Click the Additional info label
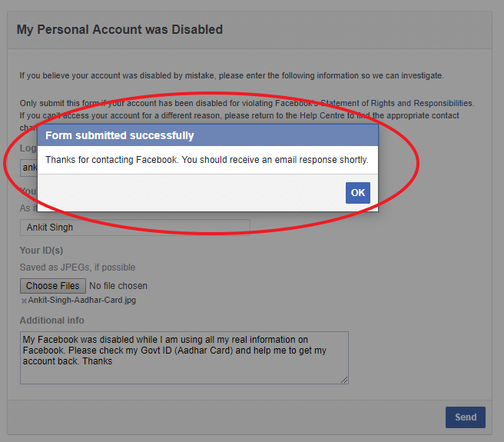Viewport: 504px width, 442px height. 51,321
